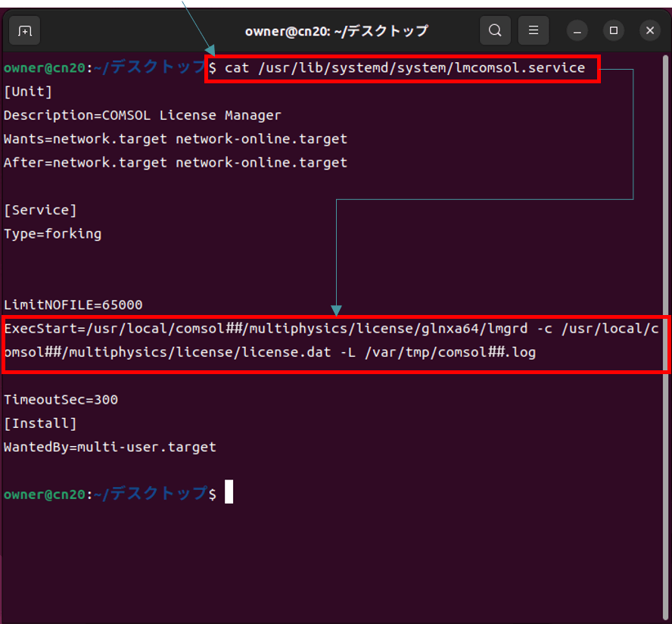Click the cat lmcomsol.service command text
The height and width of the screenshot is (624, 672).
click(405, 68)
